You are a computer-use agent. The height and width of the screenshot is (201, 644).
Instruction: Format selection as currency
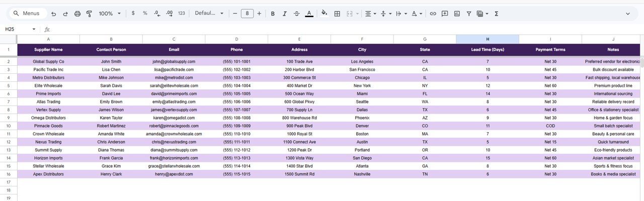coord(133,14)
